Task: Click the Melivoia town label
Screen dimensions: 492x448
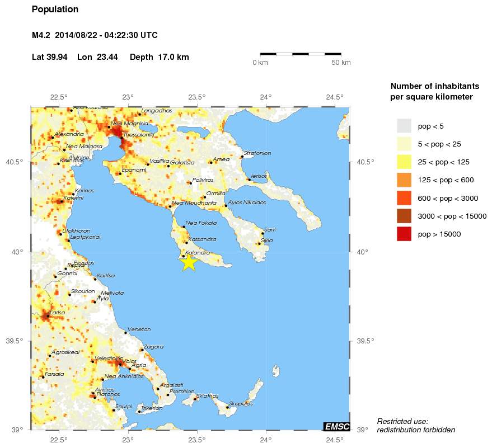Action: [x=113, y=293]
